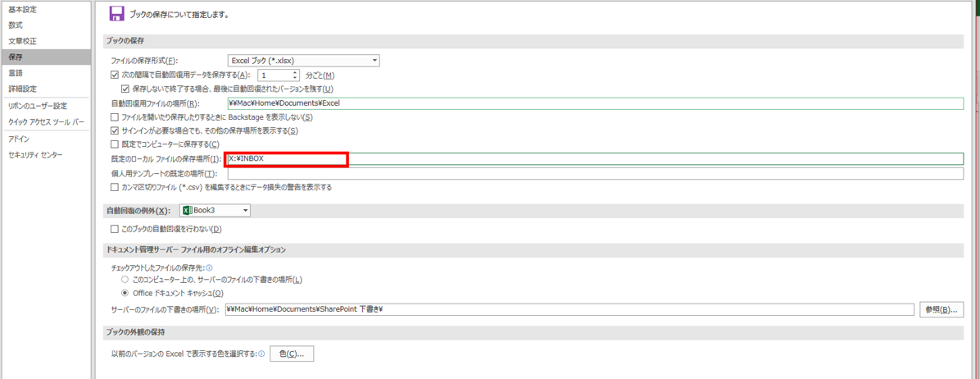Click the 色(C)... button
This screenshot has height=379, width=980.
tap(291, 354)
